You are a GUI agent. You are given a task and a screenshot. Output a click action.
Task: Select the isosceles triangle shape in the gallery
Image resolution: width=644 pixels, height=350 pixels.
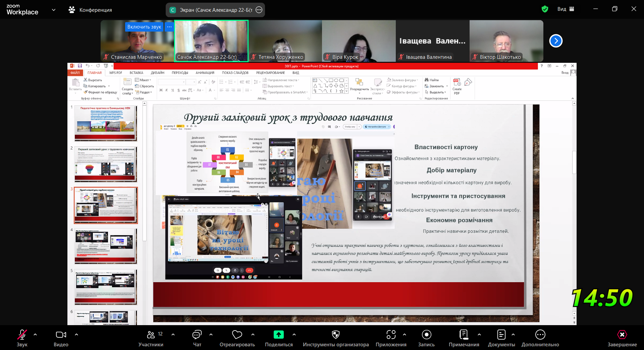click(x=315, y=86)
